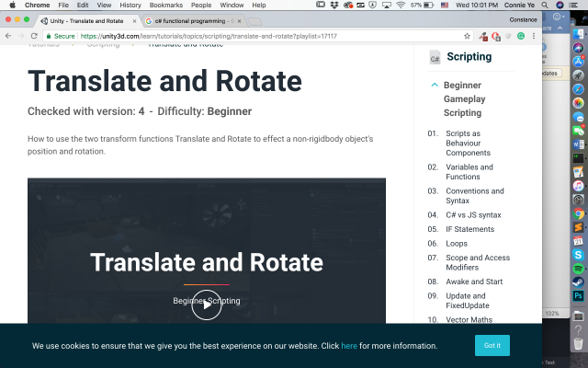Open the Trash in the dock
588x368 pixels.
coord(578,343)
